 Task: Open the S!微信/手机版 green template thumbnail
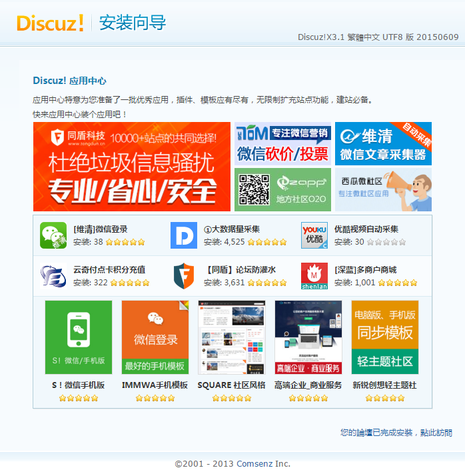(79, 337)
